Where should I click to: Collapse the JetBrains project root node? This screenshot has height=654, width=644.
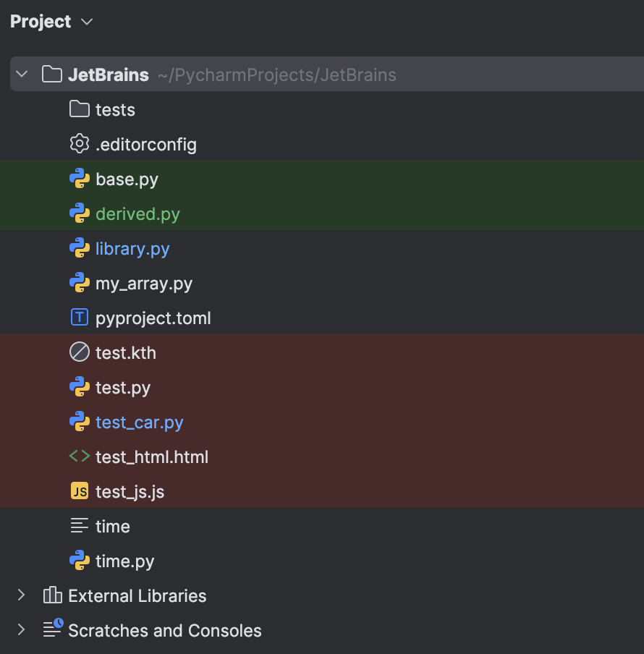pyautogui.click(x=21, y=74)
